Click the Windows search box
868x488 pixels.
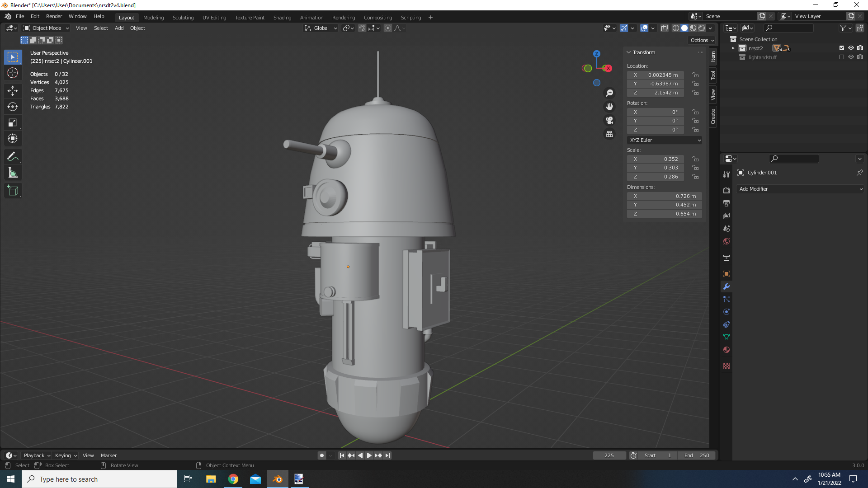(99, 479)
